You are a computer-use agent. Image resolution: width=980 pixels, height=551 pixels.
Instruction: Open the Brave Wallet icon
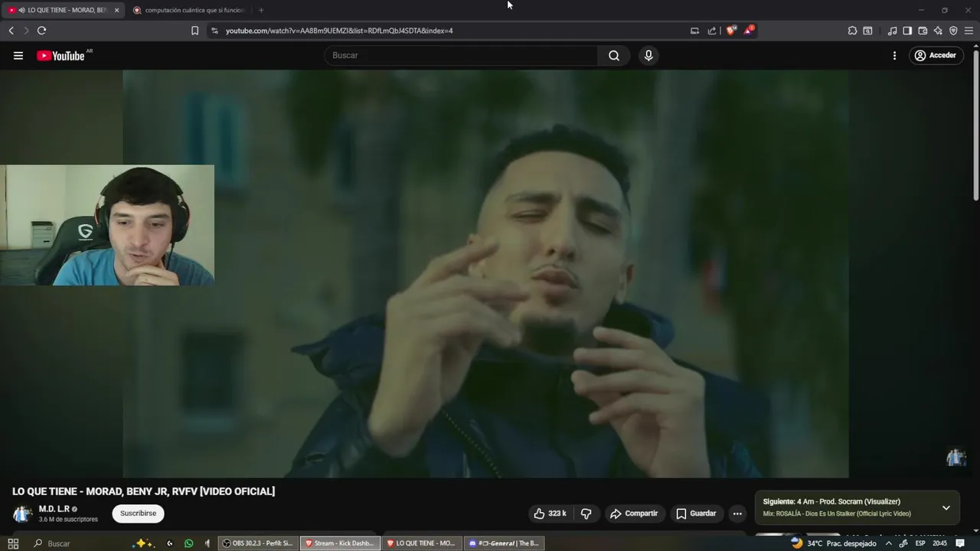click(x=923, y=31)
